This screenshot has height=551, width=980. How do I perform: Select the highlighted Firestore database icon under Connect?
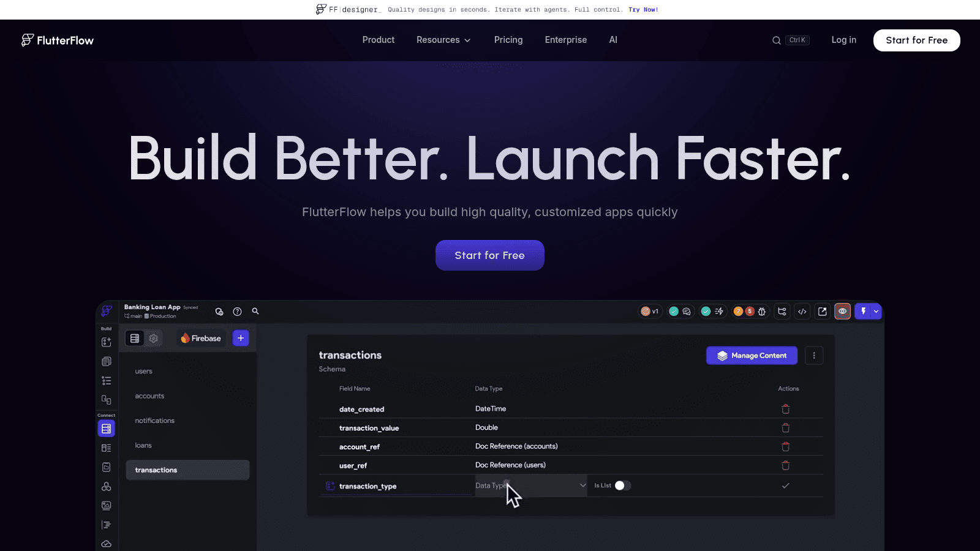(107, 429)
